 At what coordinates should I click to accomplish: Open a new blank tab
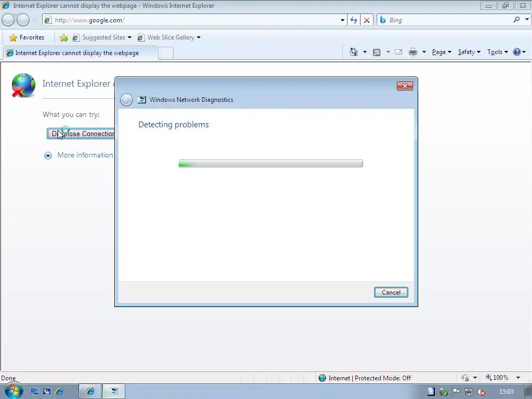166,54
